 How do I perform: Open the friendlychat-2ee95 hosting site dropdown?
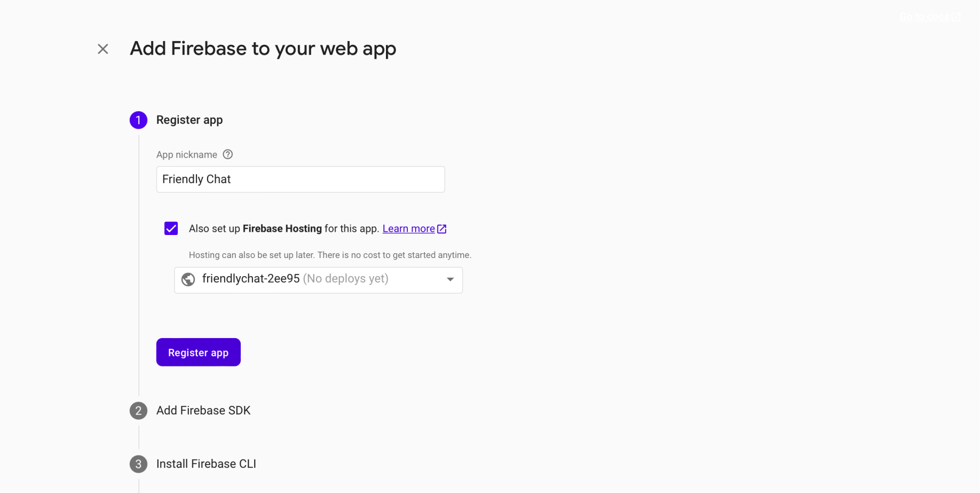(318, 279)
